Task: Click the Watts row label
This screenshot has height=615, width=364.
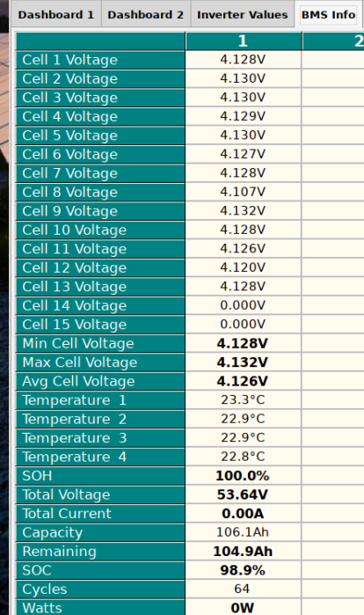Action: tap(42, 608)
